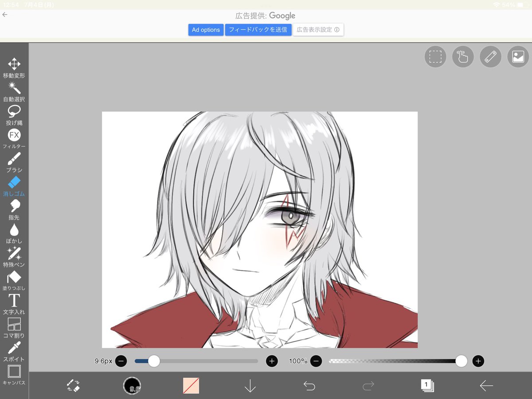Open brush size settings circle 9.6

[x=132, y=385]
